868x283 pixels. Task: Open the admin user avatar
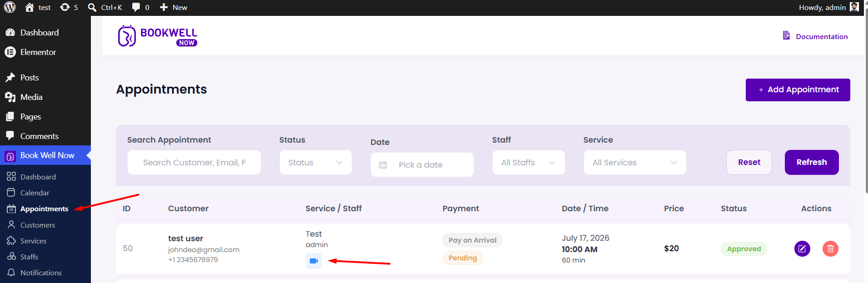pos(854,7)
